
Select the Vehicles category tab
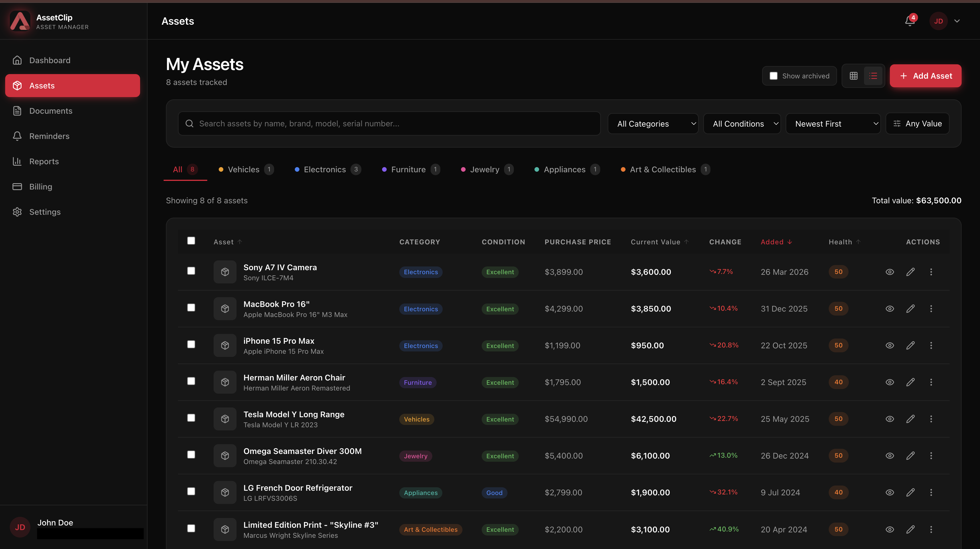point(246,169)
